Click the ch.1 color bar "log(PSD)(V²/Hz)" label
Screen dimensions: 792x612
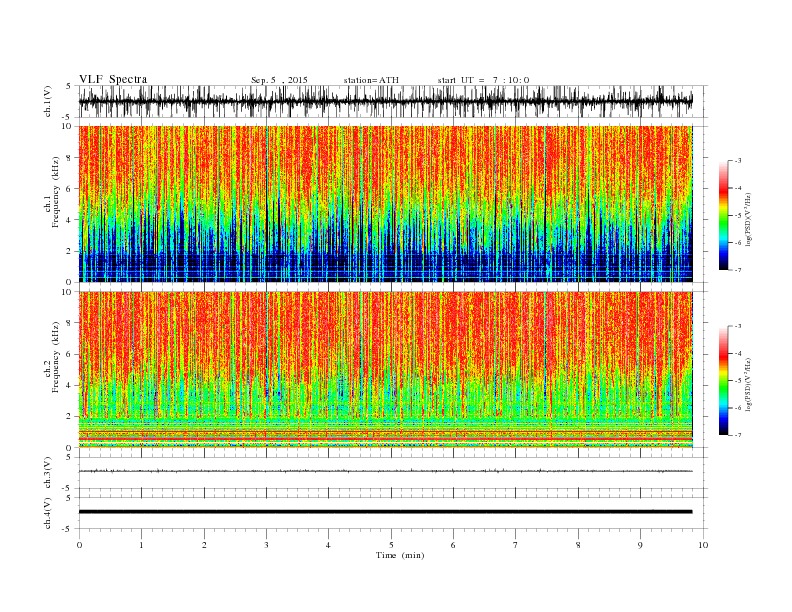tap(748, 219)
